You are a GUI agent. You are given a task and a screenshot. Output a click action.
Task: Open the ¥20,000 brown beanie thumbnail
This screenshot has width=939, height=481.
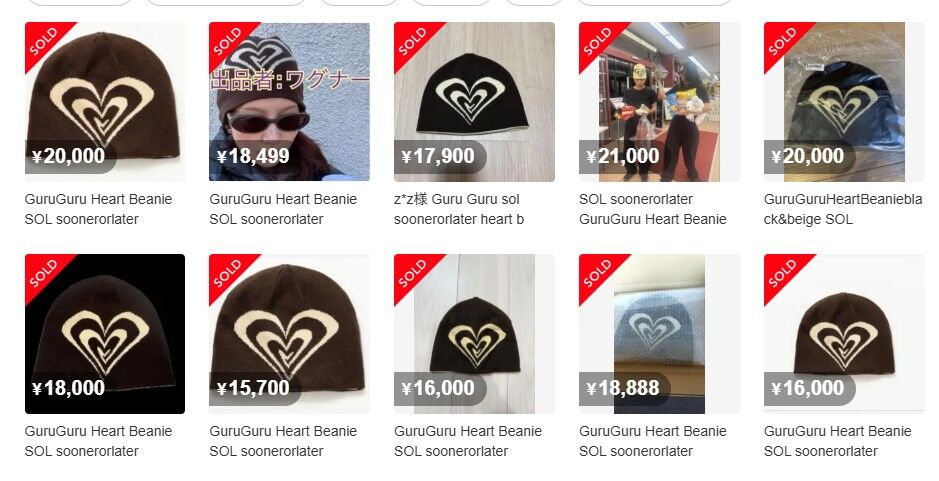pos(105,101)
